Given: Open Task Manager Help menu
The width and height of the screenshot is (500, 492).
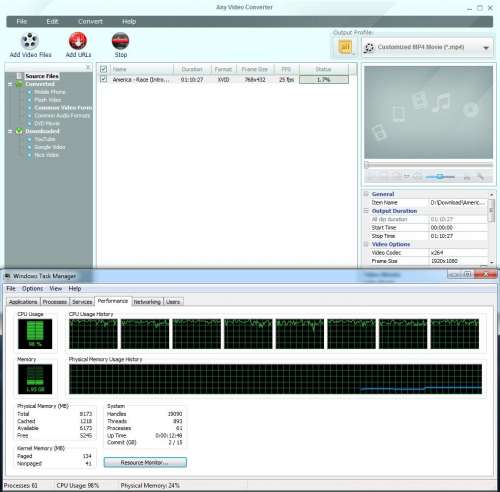Looking at the screenshot, I should click(x=75, y=288).
